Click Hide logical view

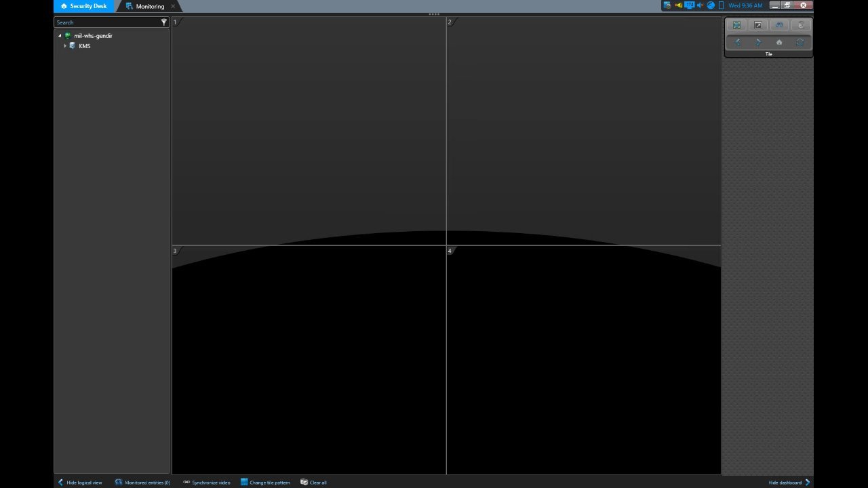tap(80, 483)
